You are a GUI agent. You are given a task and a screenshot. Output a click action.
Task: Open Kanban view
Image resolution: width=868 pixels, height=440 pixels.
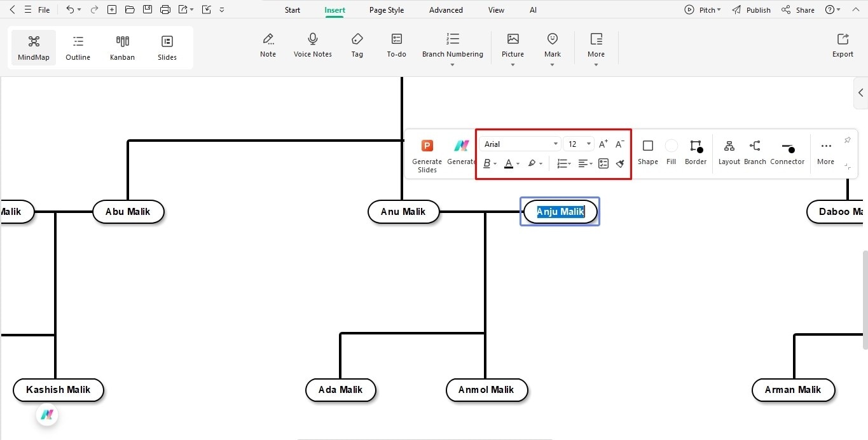pyautogui.click(x=122, y=46)
